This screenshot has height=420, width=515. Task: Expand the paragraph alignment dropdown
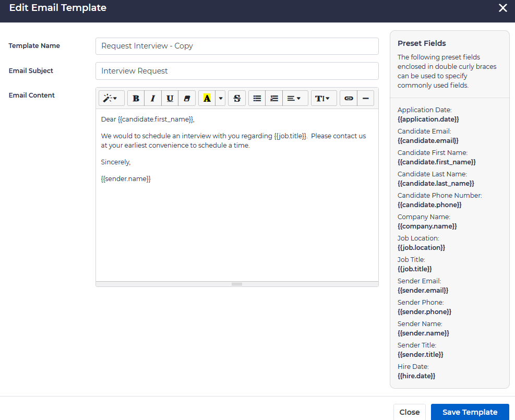(295, 98)
